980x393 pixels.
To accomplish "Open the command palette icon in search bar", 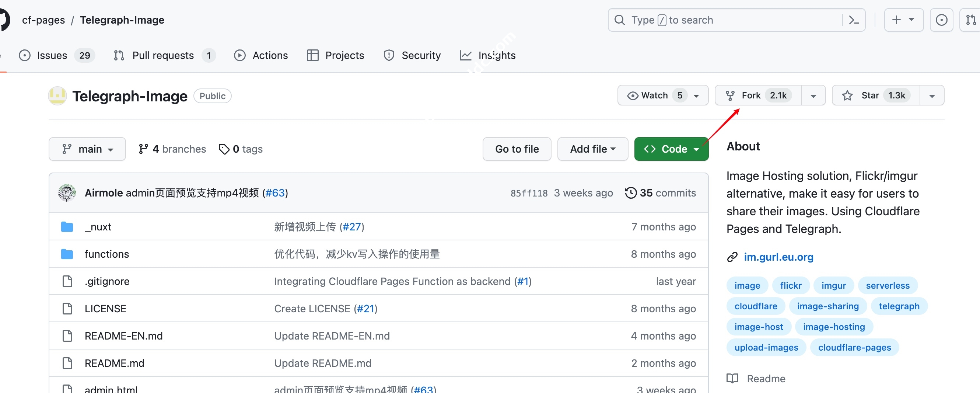I will [854, 20].
